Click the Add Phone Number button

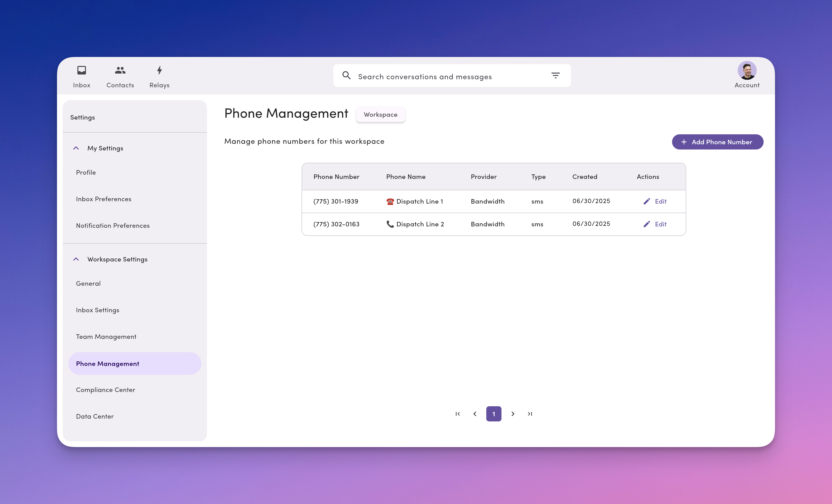tap(718, 142)
